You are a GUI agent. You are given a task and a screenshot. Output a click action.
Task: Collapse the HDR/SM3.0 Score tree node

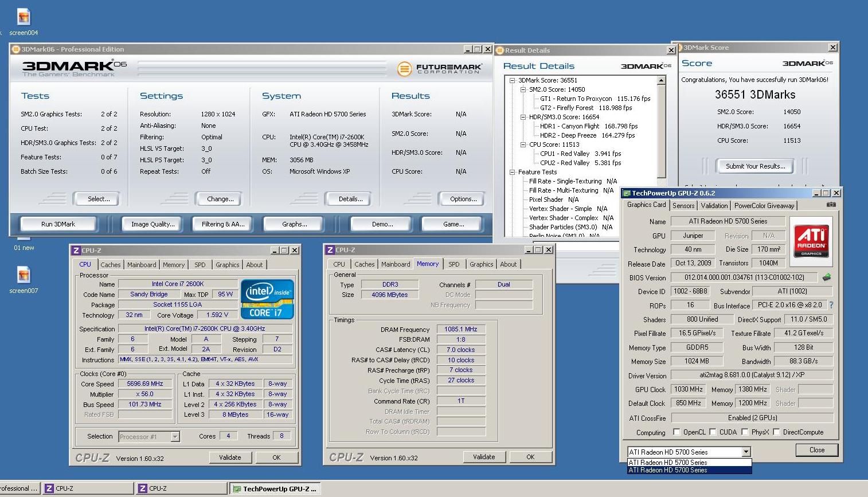(523, 117)
